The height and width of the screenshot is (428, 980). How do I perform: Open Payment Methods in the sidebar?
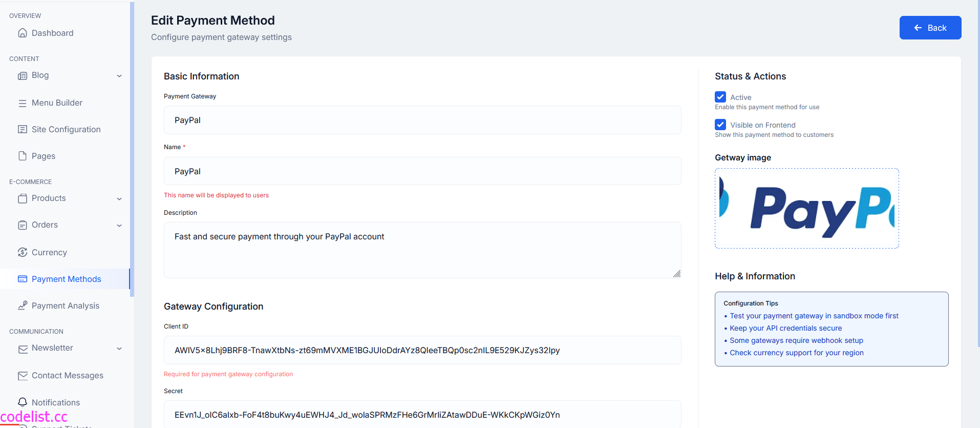click(x=65, y=279)
